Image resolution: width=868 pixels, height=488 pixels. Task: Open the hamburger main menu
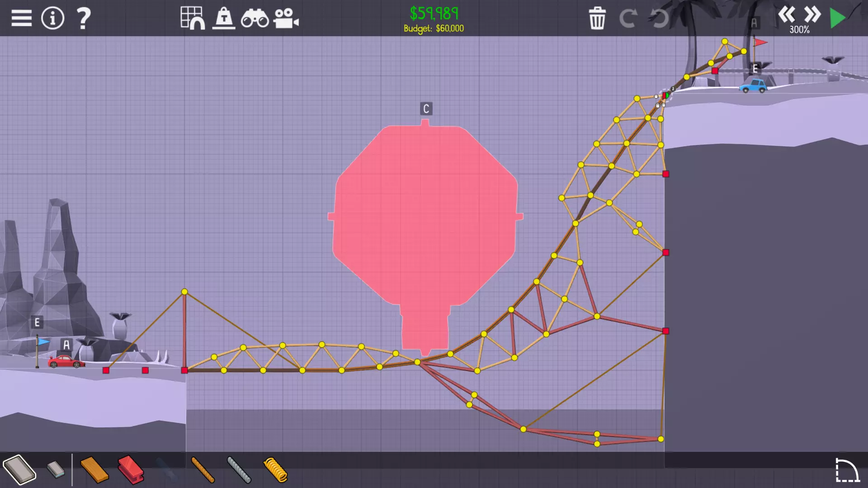(21, 19)
